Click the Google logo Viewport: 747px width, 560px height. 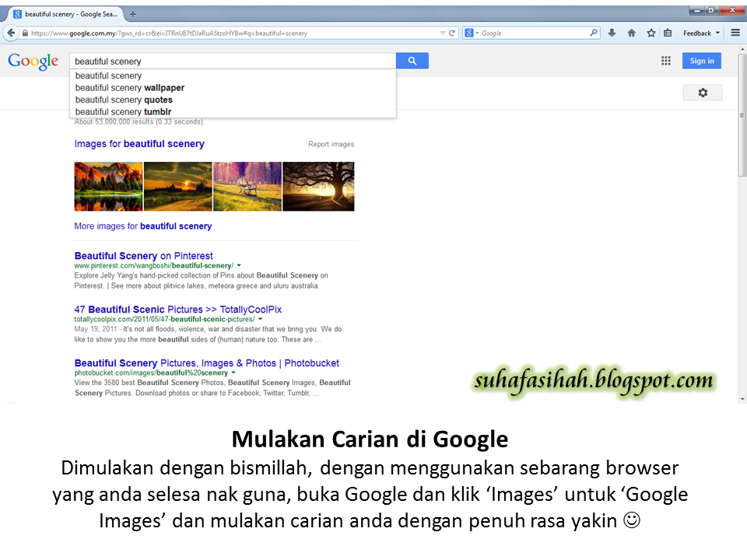pyautogui.click(x=33, y=61)
